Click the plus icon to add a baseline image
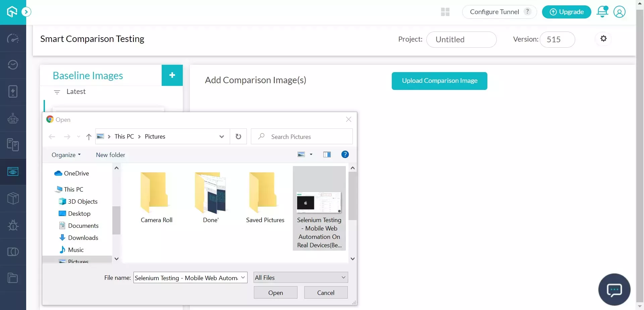The height and width of the screenshot is (310, 644). [172, 75]
